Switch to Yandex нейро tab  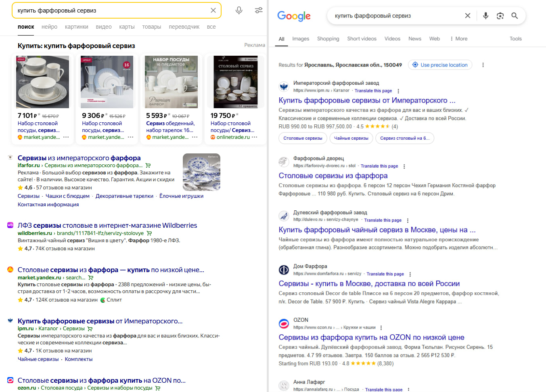[x=49, y=27]
